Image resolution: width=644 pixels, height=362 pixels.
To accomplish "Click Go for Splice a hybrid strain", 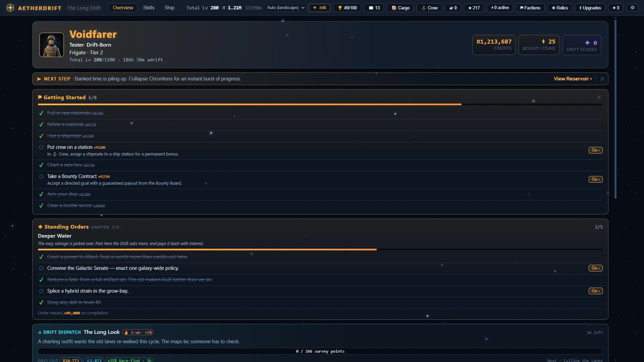I will (x=595, y=291).
